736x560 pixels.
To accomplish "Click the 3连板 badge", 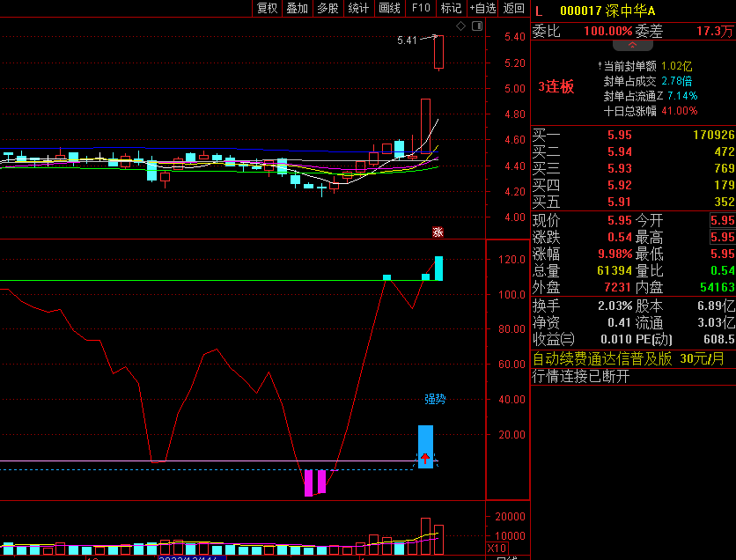I will click(556, 87).
